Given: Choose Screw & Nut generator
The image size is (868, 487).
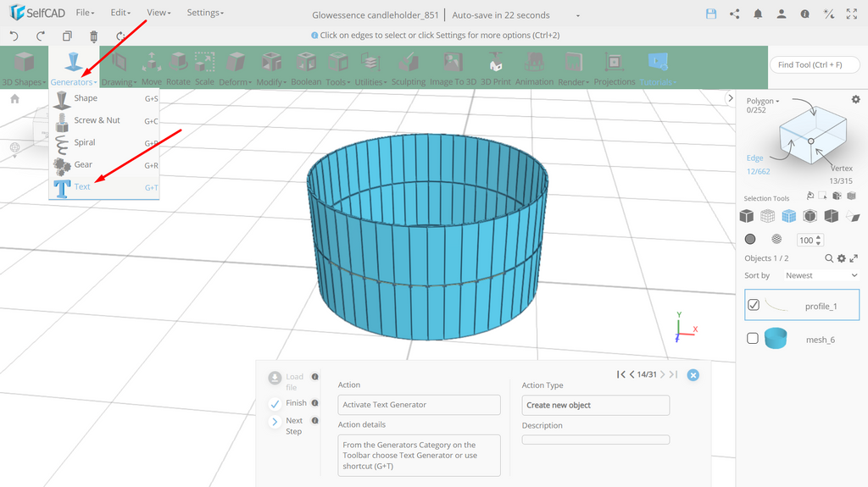Looking at the screenshot, I should click(x=104, y=120).
